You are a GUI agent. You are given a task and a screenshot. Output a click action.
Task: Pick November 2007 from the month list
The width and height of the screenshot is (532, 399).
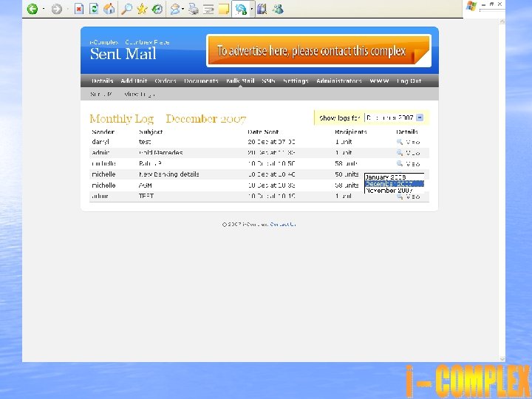(394, 191)
